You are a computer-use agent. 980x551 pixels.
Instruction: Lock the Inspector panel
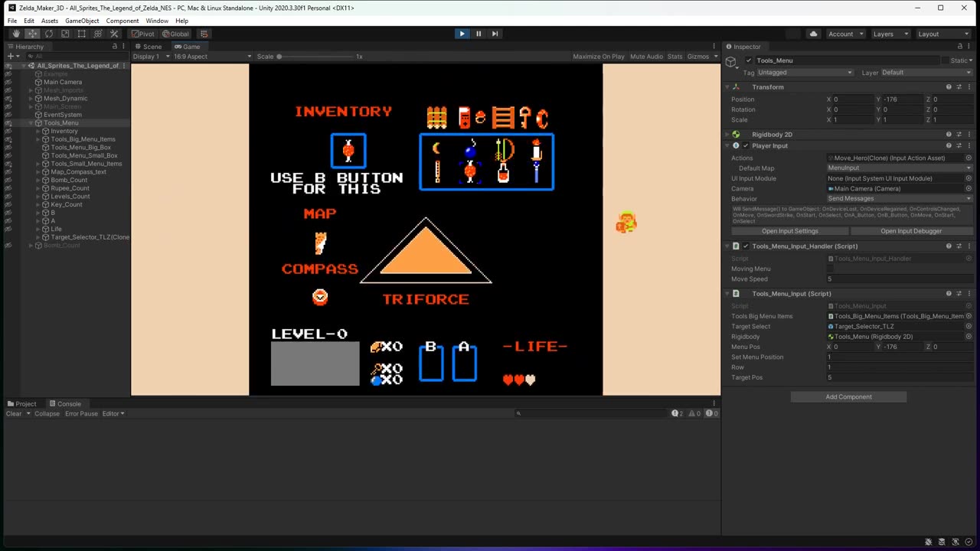[960, 47]
